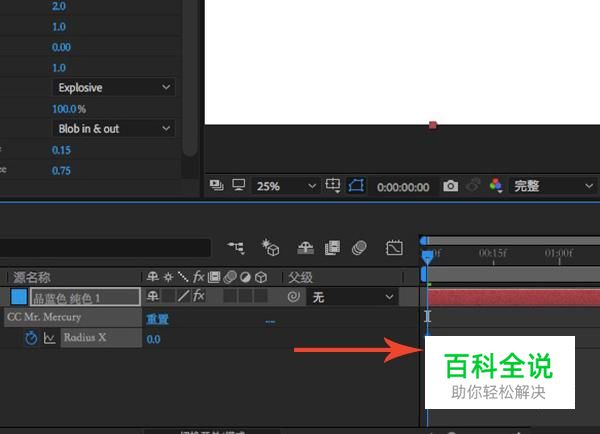Click the effect controls vertical scrollbar

[x=189, y=78]
